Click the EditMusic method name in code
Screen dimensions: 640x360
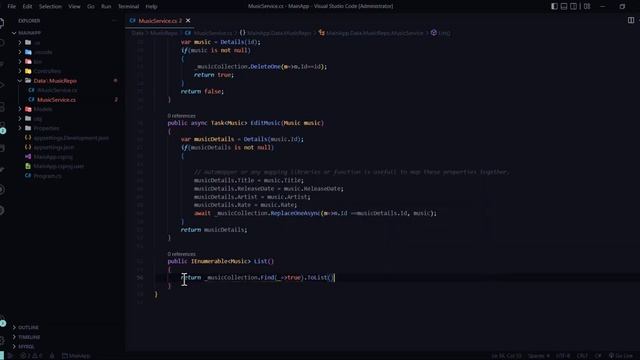[265, 123]
